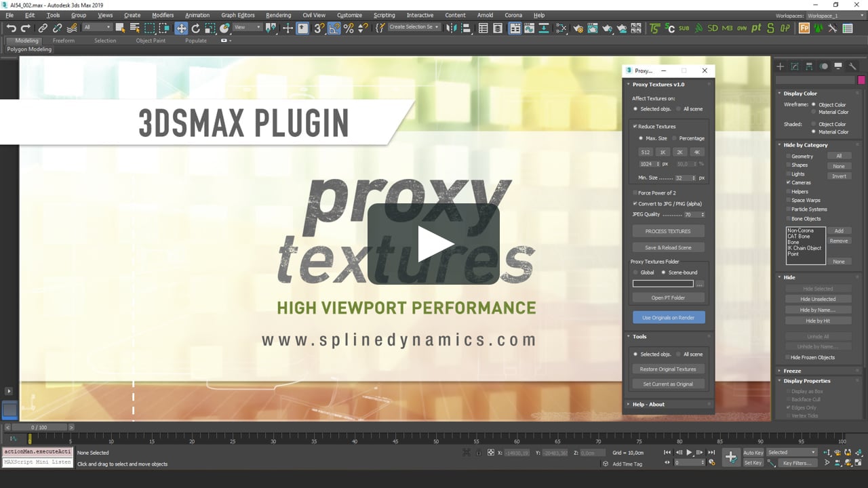Click the Redo arrow icon
This screenshot has height=488, width=868.
(x=26, y=28)
